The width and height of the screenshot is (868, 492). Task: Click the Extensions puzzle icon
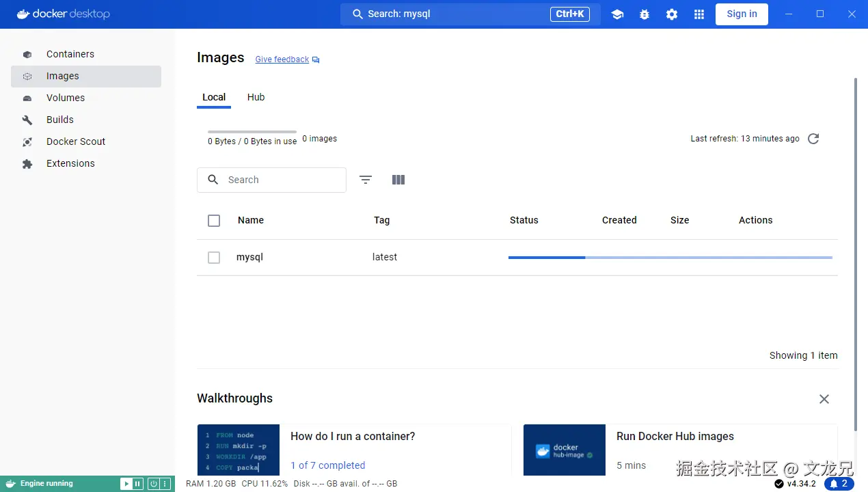[27, 164]
